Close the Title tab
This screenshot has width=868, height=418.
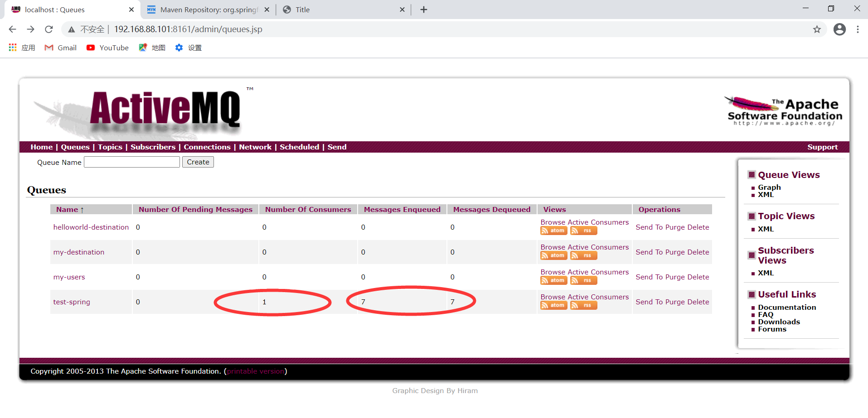click(x=402, y=10)
